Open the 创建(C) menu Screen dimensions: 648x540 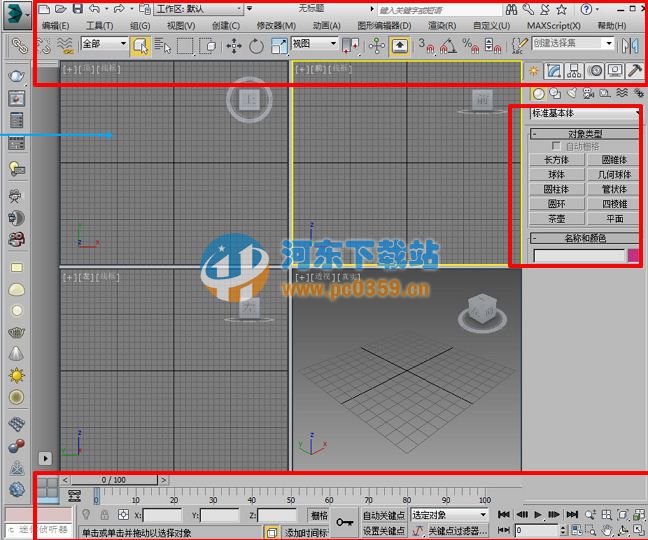tap(226, 26)
